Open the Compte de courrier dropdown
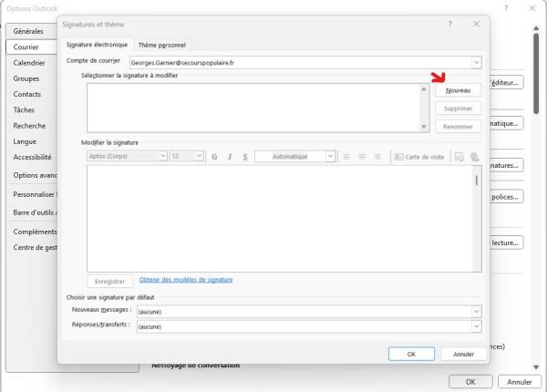 477,63
